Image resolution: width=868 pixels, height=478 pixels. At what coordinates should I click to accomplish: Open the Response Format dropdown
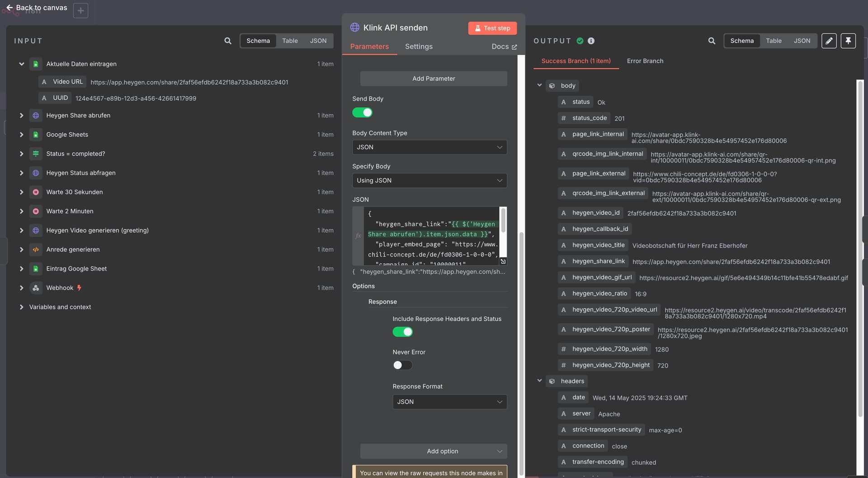tap(449, 402)
